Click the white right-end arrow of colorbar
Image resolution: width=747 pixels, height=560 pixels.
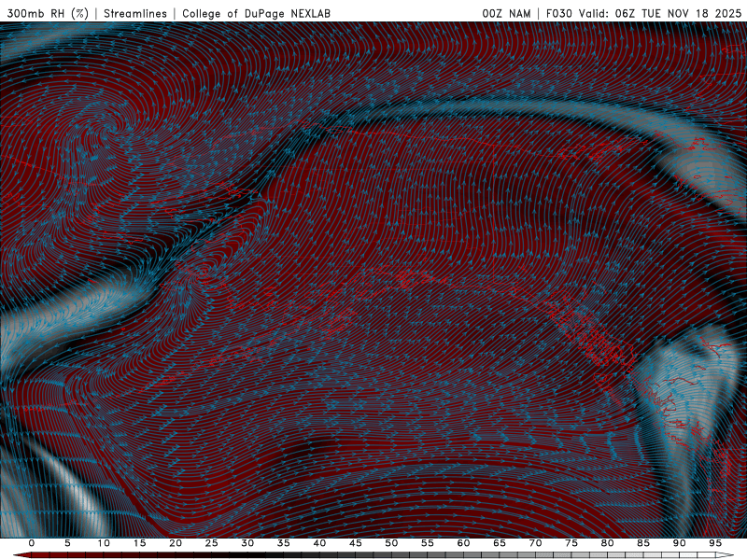coord(725,555)
